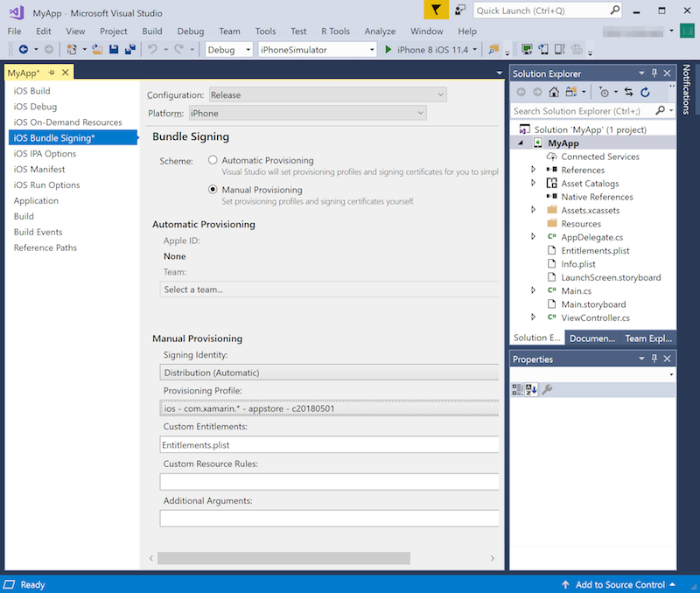The height and width of the screenshot is (593, 700).
Task: Click the Save All toolbar icon
Action: (x=129, y=50)
